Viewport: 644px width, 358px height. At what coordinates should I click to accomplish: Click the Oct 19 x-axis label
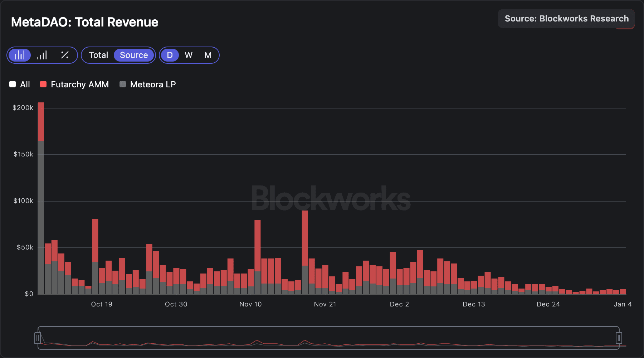[x=102, y=304]
